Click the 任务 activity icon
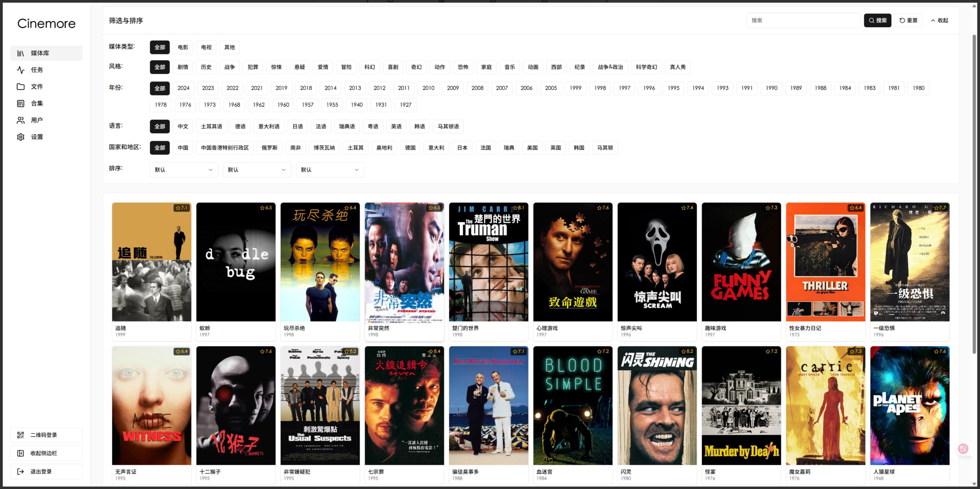This screenshot has height=489, width=980. coord(21,70)
